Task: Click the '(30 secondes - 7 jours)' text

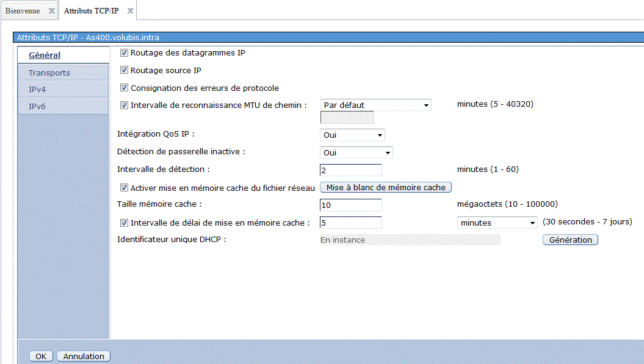Action: coord(587,221)
